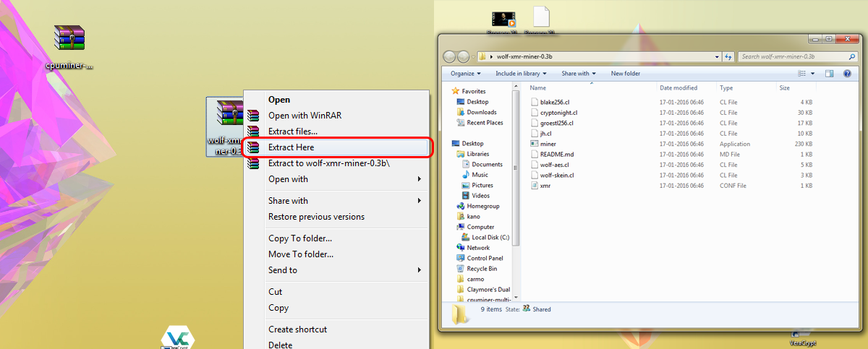
Task: Open the Share with toolbar dropdown
Action: [579, 73]
